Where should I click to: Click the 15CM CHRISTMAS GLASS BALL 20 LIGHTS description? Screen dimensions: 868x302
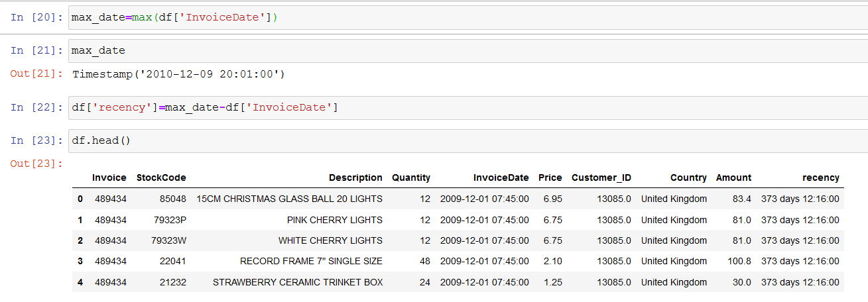tap(290, 199)
